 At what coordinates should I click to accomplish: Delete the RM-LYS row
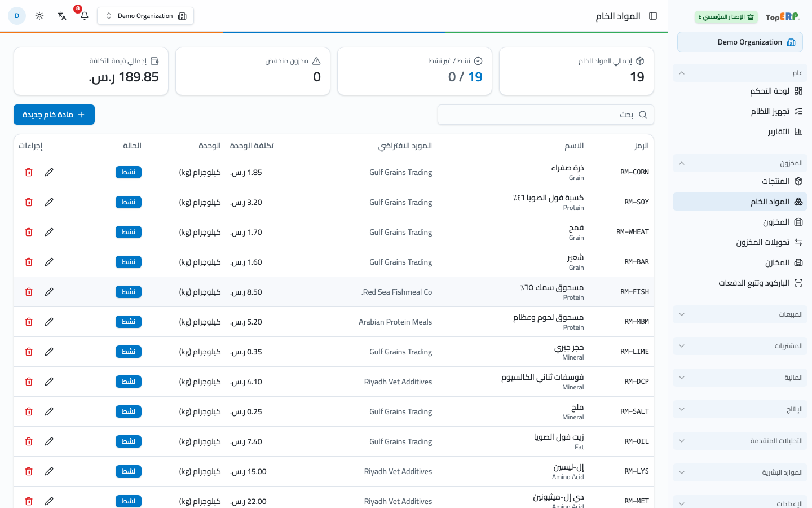coord(29,471)
